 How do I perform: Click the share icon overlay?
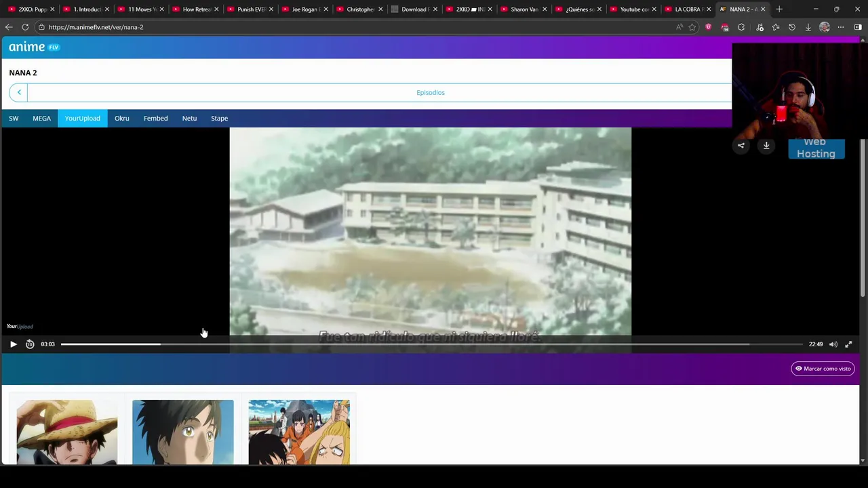point(741,145)
